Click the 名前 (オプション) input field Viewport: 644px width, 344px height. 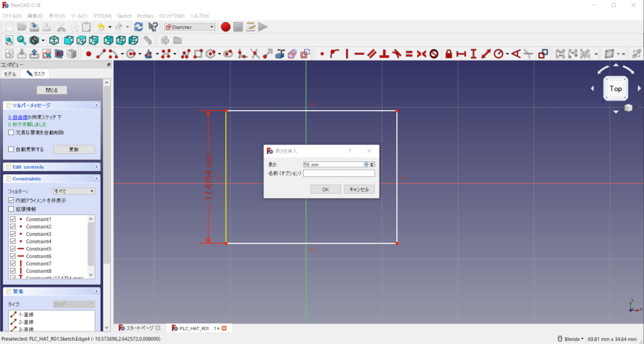pyautogui.click(x=338, y=174)
